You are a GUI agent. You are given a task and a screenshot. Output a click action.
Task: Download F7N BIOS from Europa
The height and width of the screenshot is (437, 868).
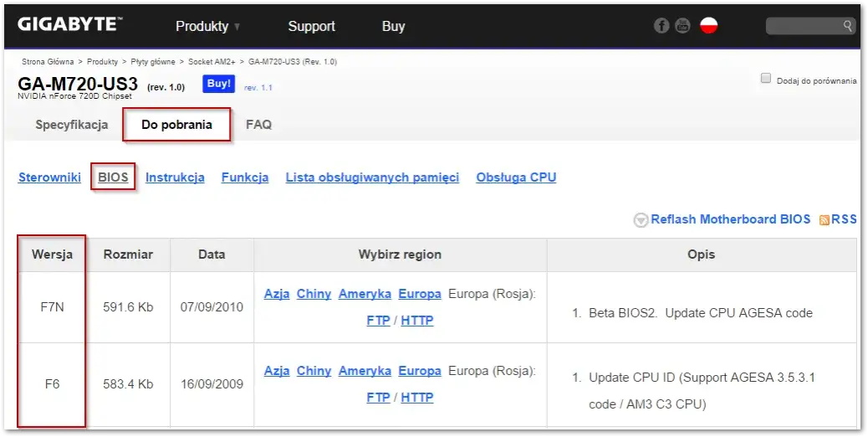click(x=420, y=294)
